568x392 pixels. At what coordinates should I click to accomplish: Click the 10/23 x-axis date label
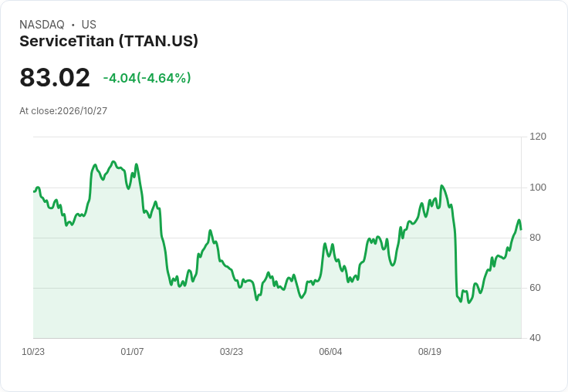click(33, 352)
